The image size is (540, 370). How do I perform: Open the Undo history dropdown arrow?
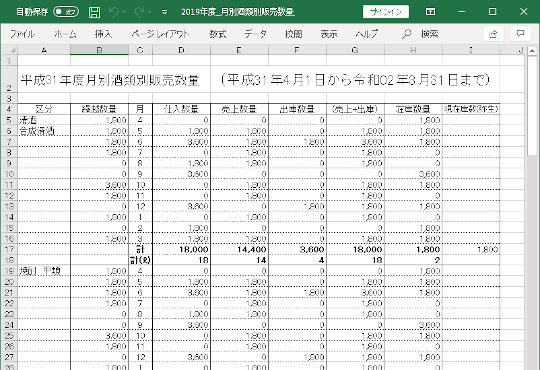124,12
